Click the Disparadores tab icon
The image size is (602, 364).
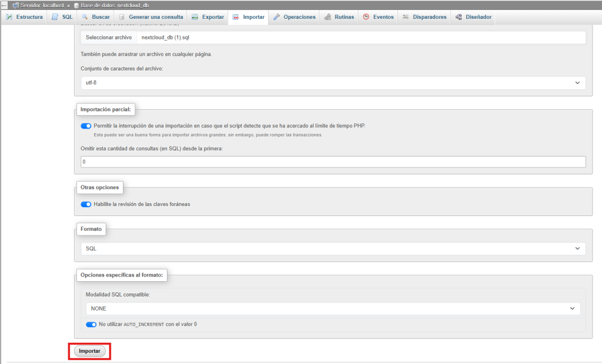tap(406, 17)
